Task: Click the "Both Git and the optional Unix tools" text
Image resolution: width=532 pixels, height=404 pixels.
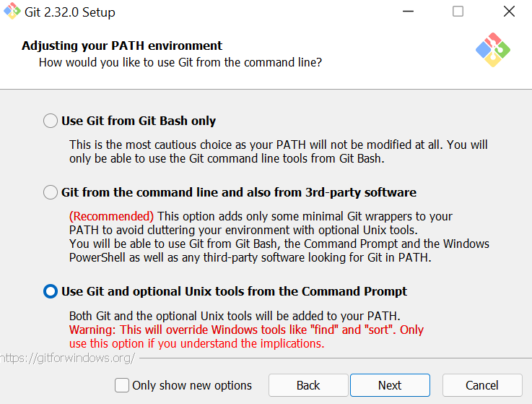Action: point(234,316)
